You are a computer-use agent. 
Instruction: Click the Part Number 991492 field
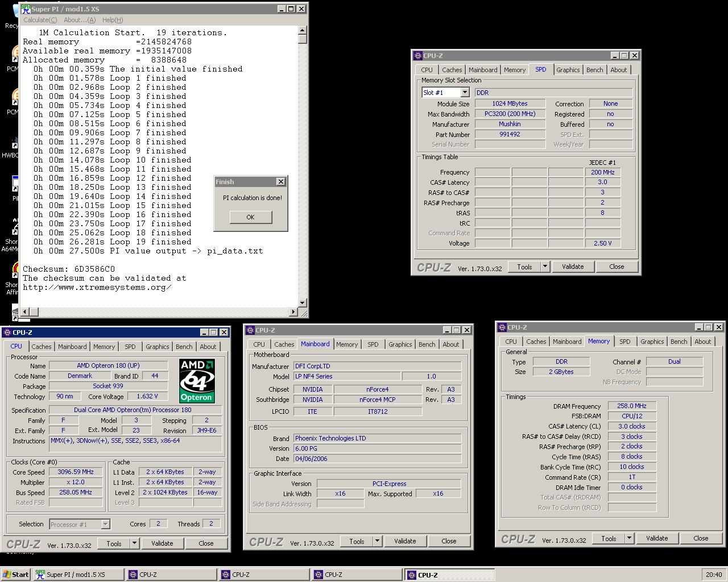(x=510, y=134)
